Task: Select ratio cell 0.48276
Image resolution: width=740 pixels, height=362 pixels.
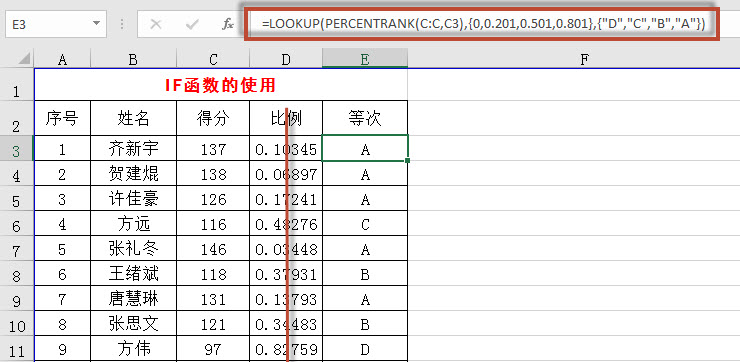Action: pyautogui.click(x=286, y=223)
